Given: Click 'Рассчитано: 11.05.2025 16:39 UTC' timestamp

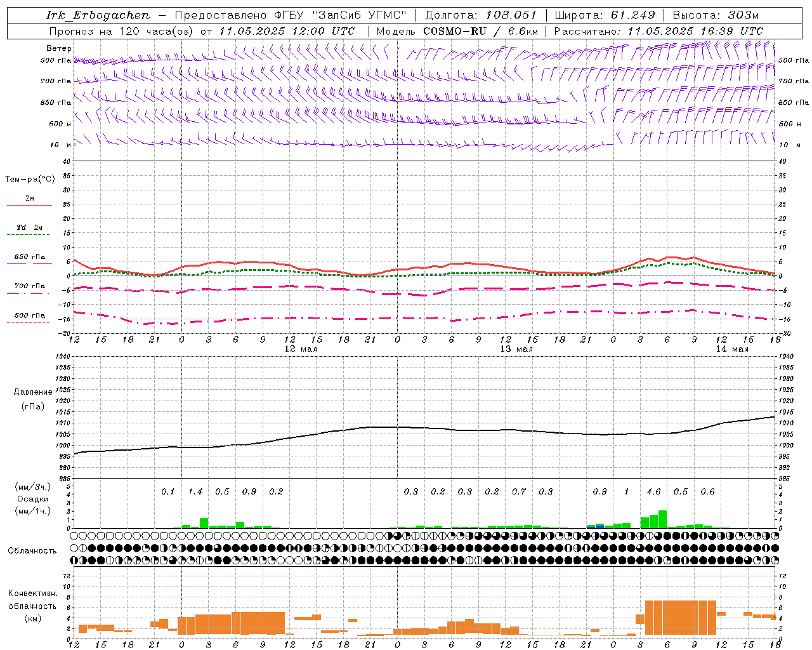Looking at the screenshot, I should pos(658,31).
